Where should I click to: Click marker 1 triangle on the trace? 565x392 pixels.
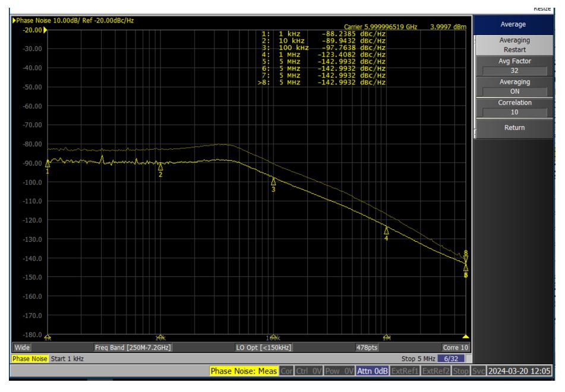coord(48,163)
